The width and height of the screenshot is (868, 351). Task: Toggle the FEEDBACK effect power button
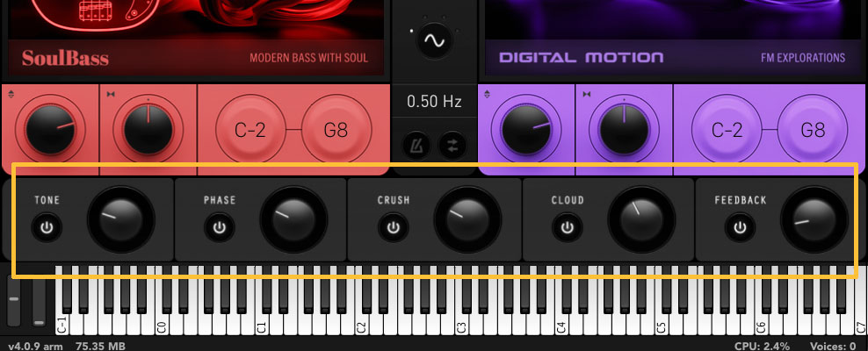coord(740,227)
